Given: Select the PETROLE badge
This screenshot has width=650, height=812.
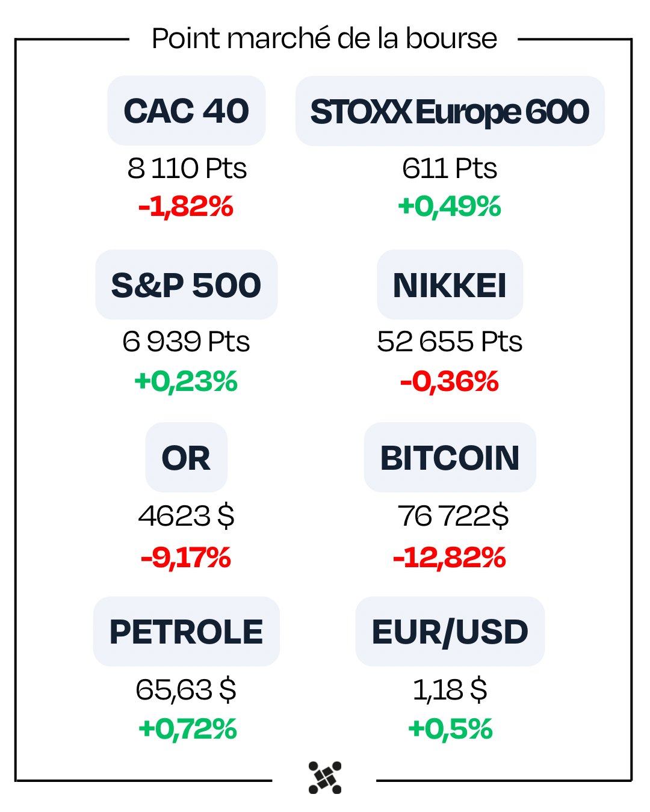Looking at the screenshot, I should tap(187, 632).
